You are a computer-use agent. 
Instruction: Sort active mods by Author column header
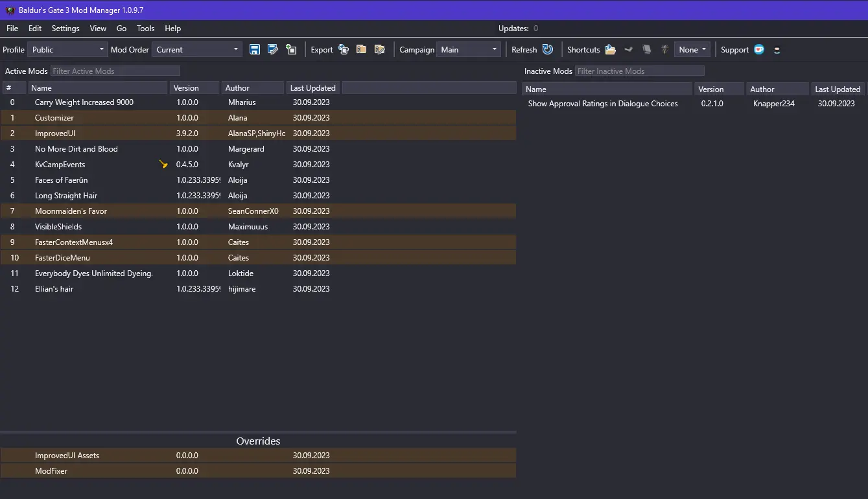point(253,87)
